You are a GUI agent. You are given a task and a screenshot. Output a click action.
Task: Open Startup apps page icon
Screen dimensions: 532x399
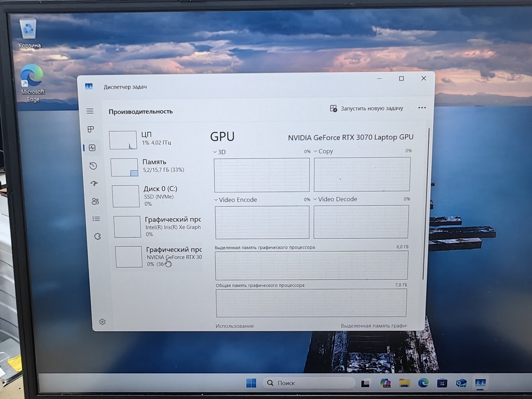click(94, 184)
